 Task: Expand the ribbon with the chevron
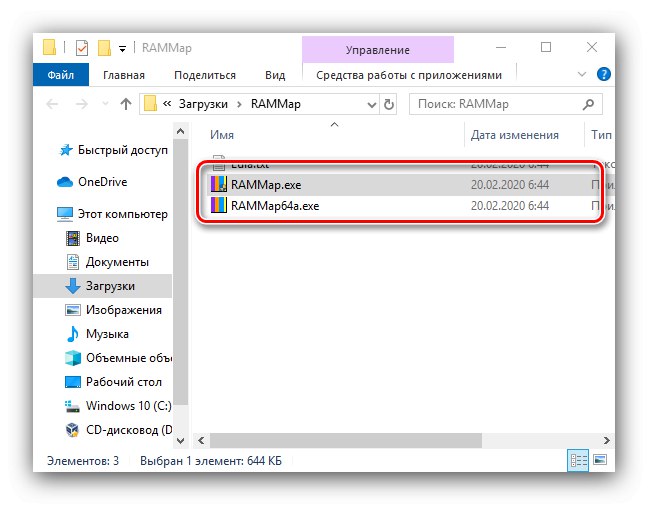[582, 74]
